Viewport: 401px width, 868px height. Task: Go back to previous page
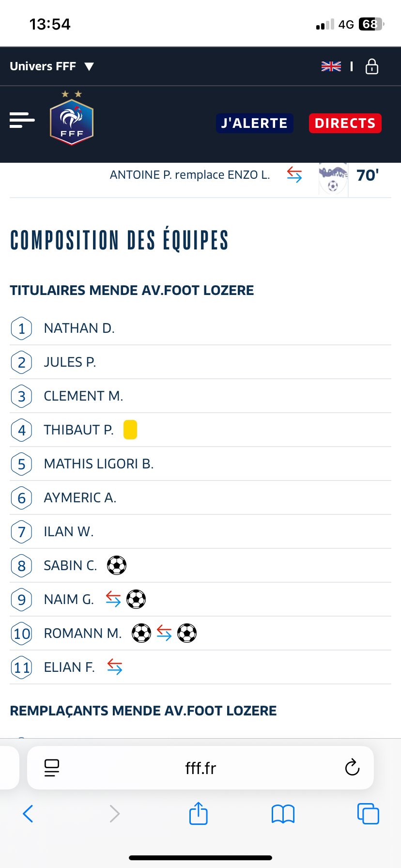coord(28,814)
